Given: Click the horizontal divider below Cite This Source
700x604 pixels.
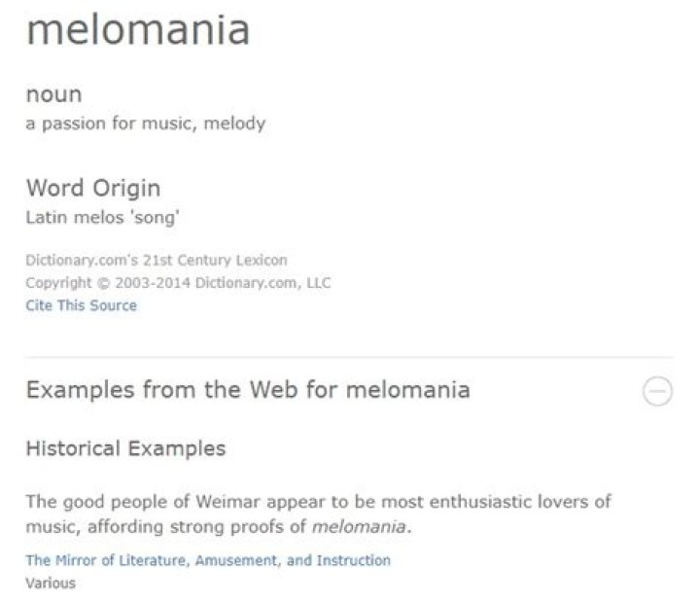Looking at the screenshot, I should click(x=349, y=357).
